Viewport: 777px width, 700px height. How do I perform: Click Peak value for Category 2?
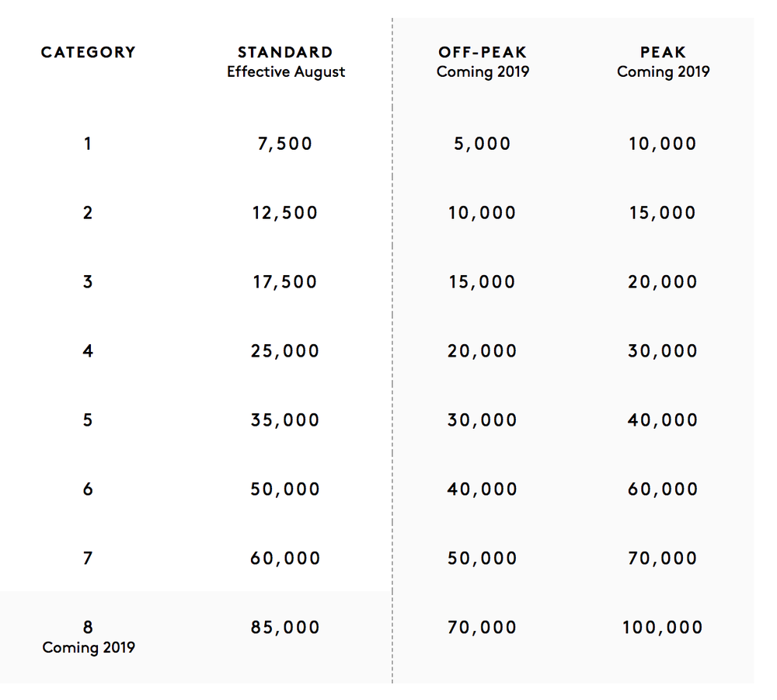[x=663, y=213]
